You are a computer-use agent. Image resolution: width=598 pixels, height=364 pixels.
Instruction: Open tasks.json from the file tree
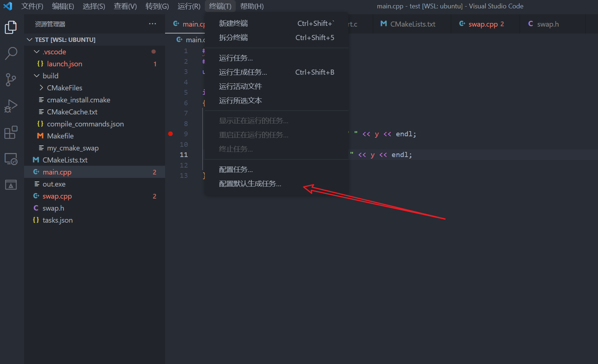click(x=57, y=220)
